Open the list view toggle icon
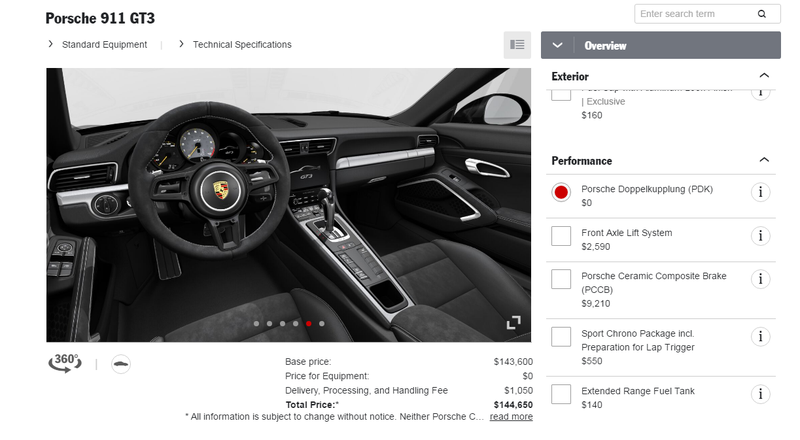800x440 pixels. (517, 45)
